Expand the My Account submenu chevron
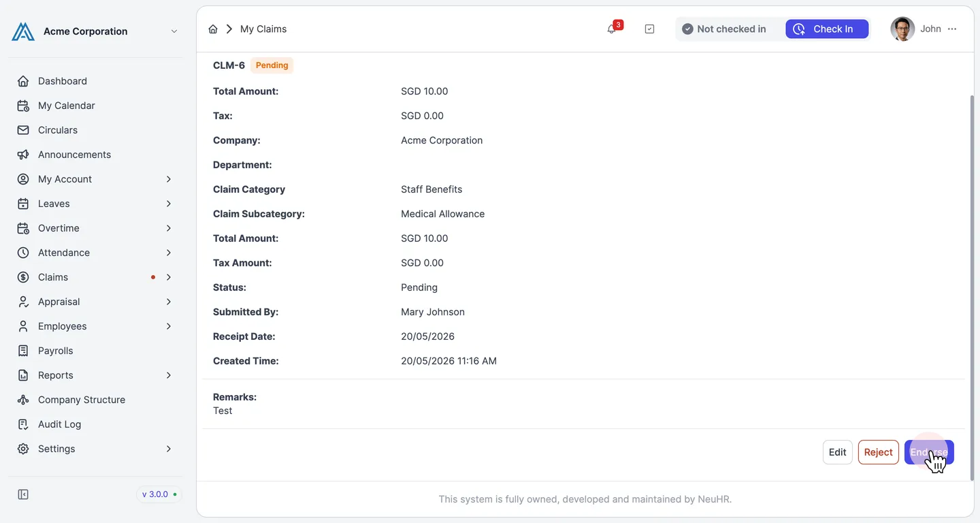Viewport: 980px width, 523px height. tap(169, 179)
